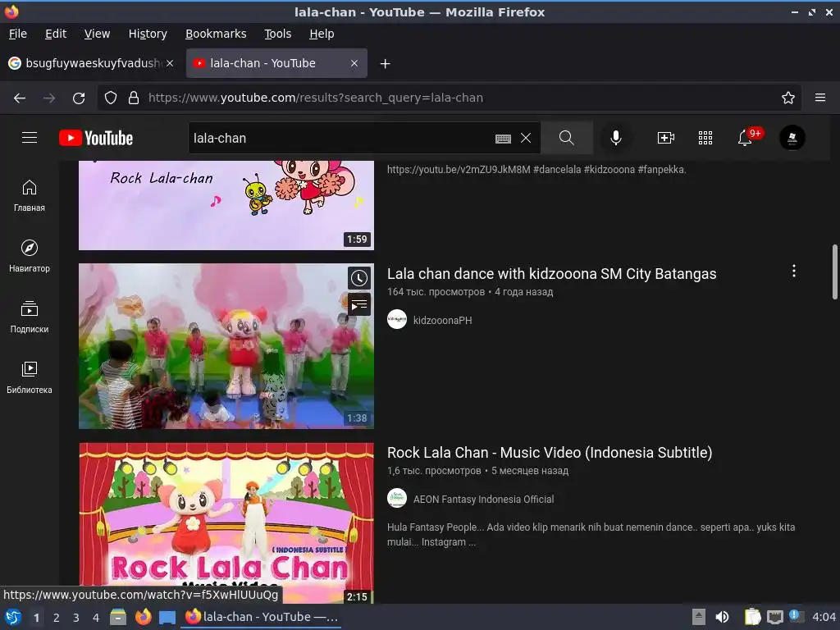Open the tracking protection shield icon
The width and height of the screenshot is (840, 630).
[111, 98]
